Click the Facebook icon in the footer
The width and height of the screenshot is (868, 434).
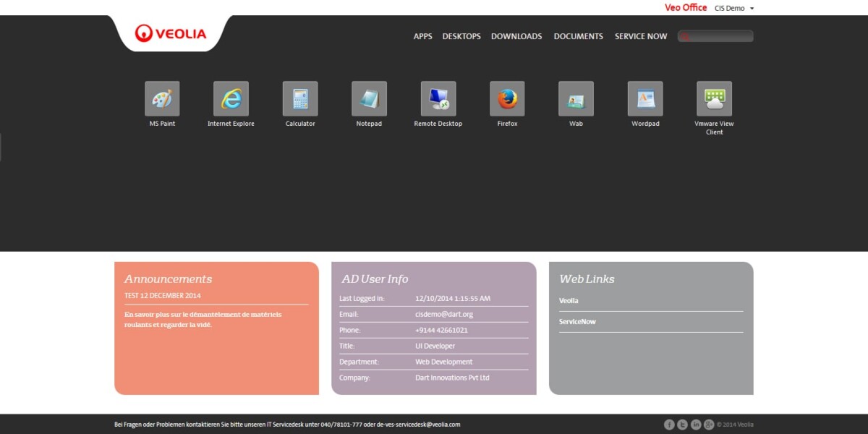[670, 425]
